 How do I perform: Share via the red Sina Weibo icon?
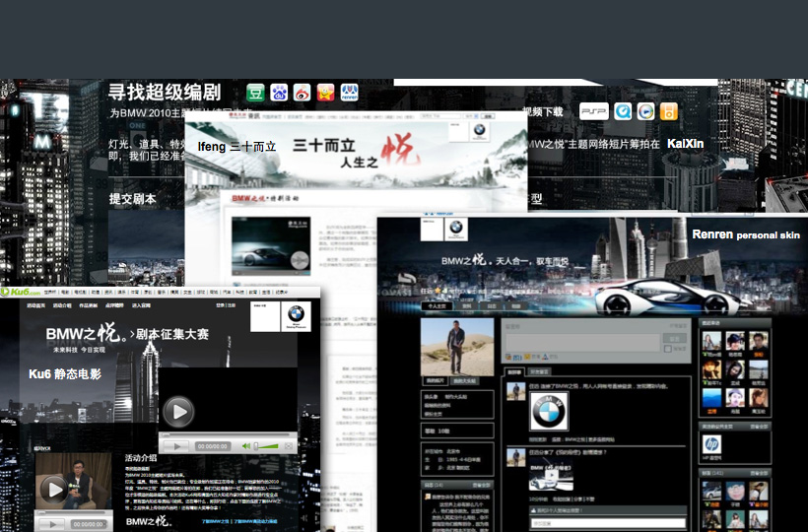302,93
